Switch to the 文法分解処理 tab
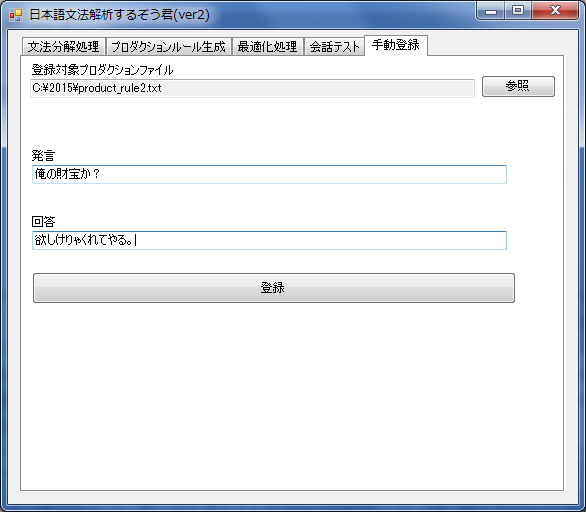 [x=64, y=47]
